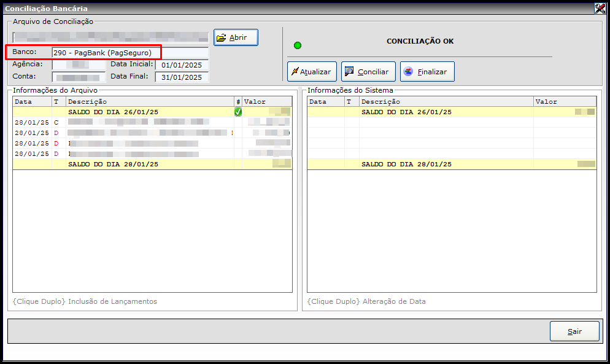Click the Finalizar button
The image size is (610, 364).
coord(427,72)
